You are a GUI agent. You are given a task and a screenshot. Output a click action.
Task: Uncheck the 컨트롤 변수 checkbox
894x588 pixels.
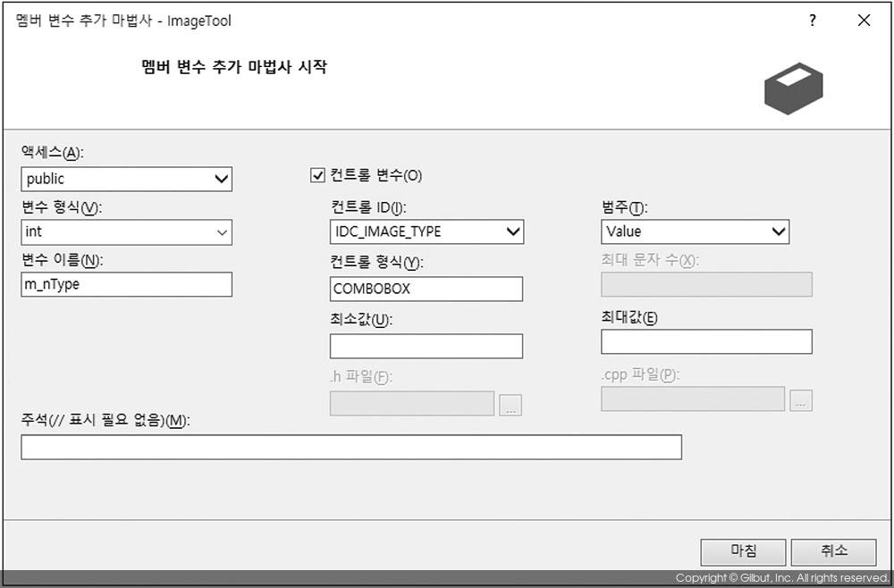tap(317, 175)
